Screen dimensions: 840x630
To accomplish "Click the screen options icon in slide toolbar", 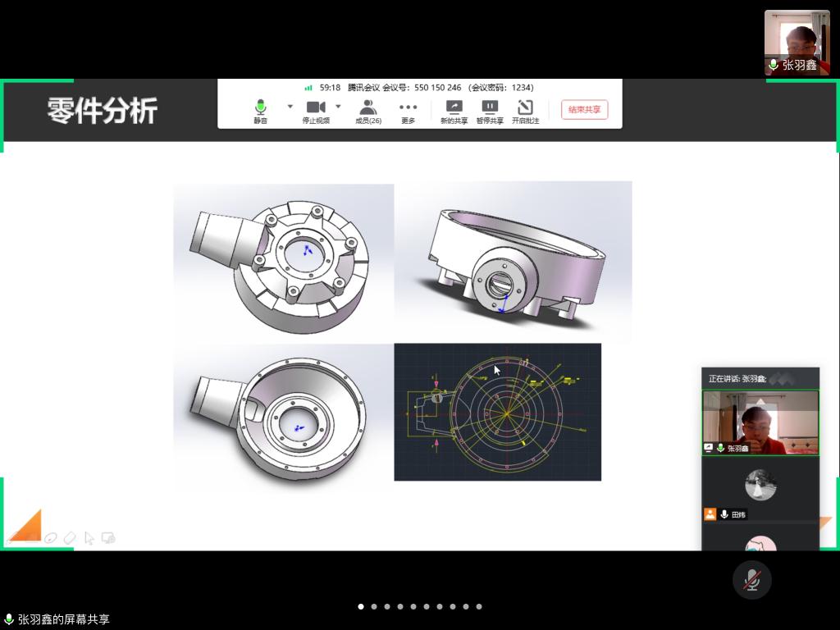I will 108,538.
